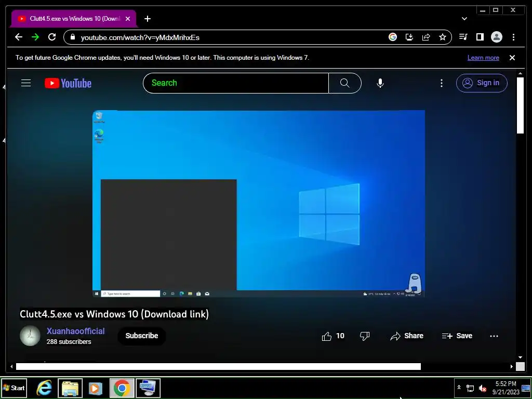Click the YouTube Search field

236,83
